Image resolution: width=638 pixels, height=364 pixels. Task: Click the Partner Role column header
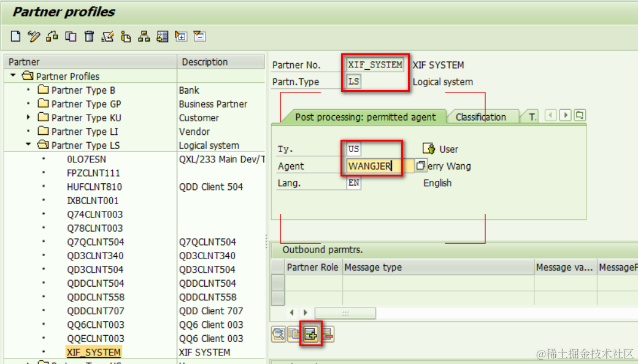tap(312, 267)
